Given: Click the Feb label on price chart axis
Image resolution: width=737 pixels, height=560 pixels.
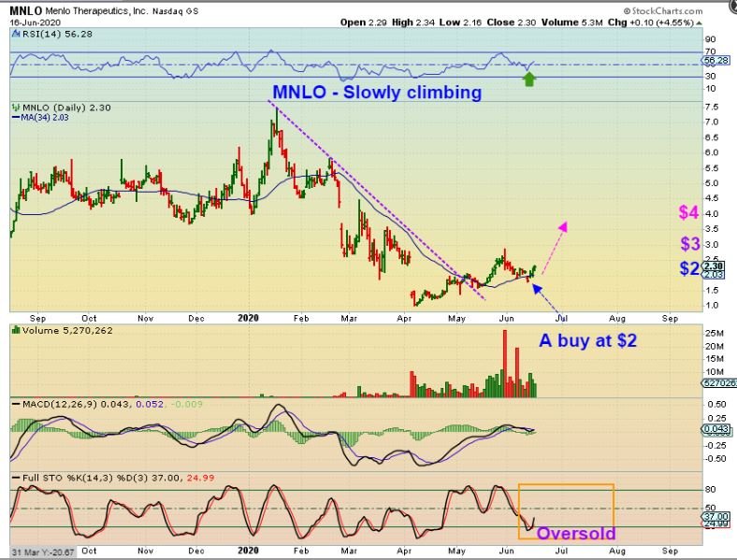Looking at the screenshot, I should 301,318.
